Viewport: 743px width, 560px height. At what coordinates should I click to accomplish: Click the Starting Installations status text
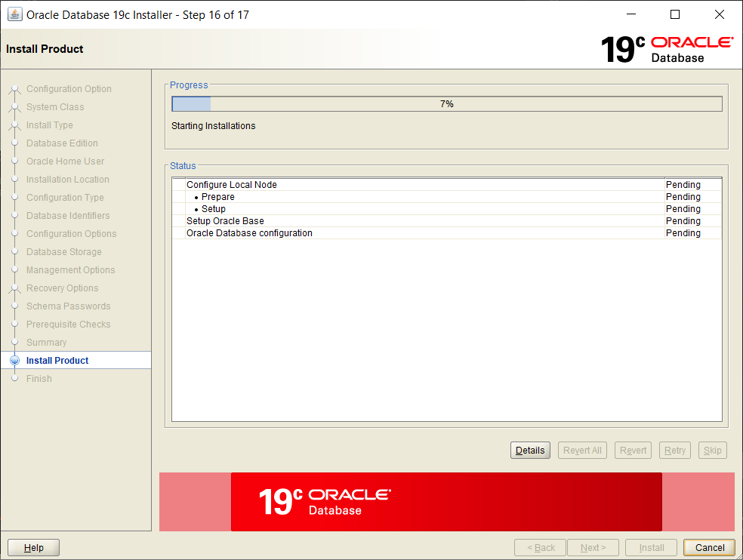point(213,125)
